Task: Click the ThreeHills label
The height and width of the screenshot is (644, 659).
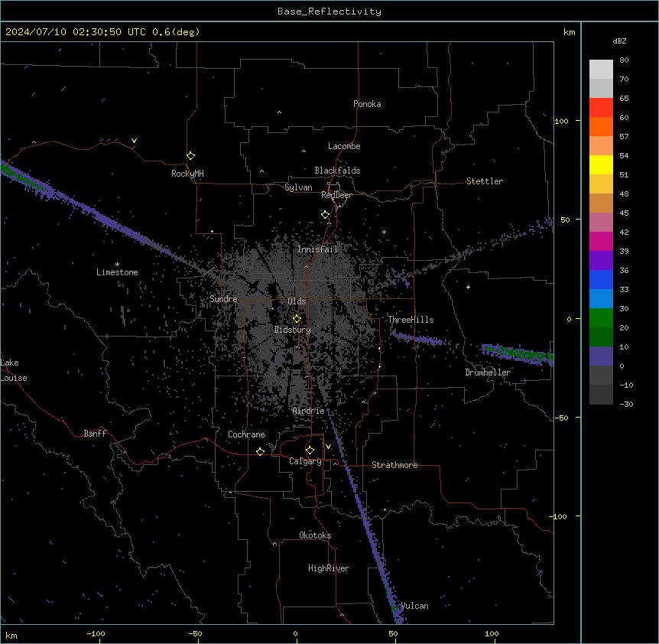Action: [411, 320]
